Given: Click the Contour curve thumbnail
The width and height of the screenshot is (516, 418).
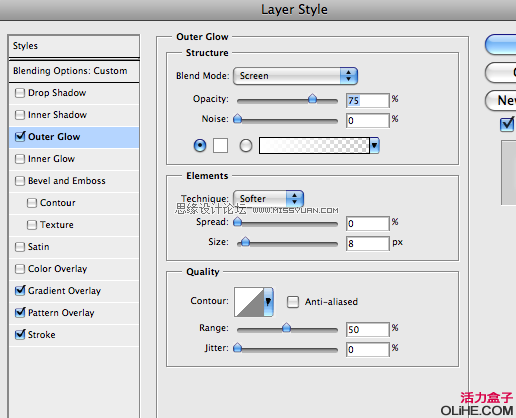Looking at the screenshot, I should [249, 302].
